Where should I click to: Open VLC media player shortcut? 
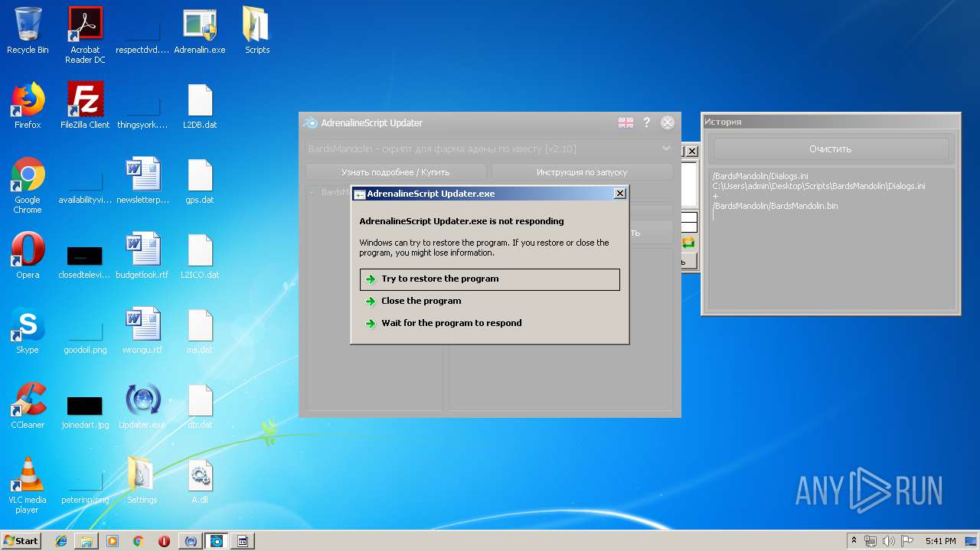click(28, 485)
